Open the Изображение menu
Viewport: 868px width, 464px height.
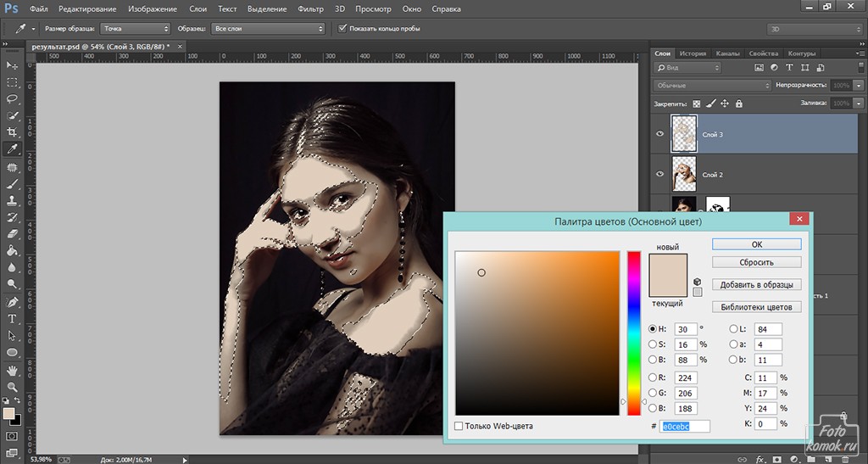click(153, 8)
